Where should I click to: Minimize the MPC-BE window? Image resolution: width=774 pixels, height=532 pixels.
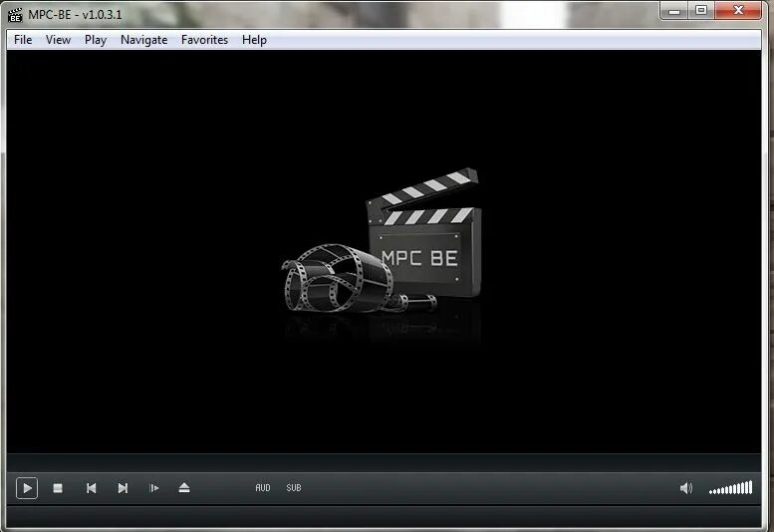pos(674,10)
